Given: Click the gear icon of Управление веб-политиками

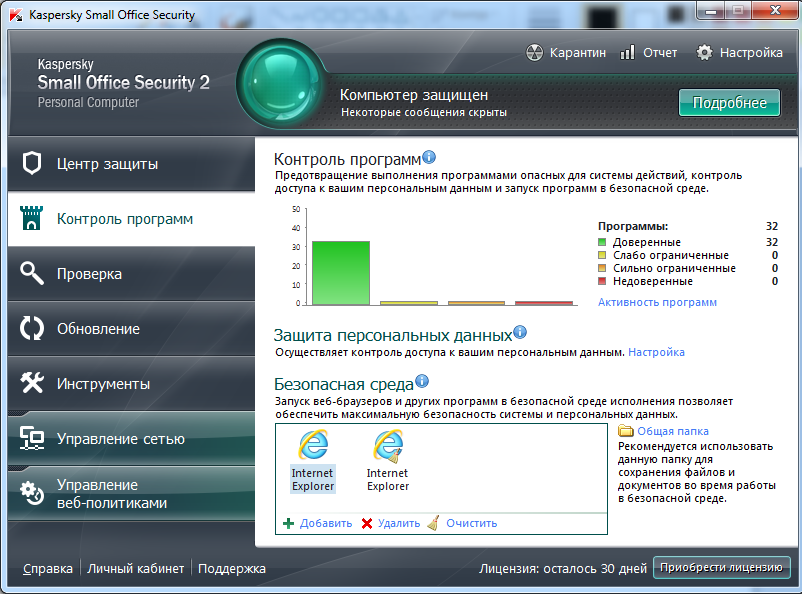Looking at the screenshot, I should (x=32, y=493).
